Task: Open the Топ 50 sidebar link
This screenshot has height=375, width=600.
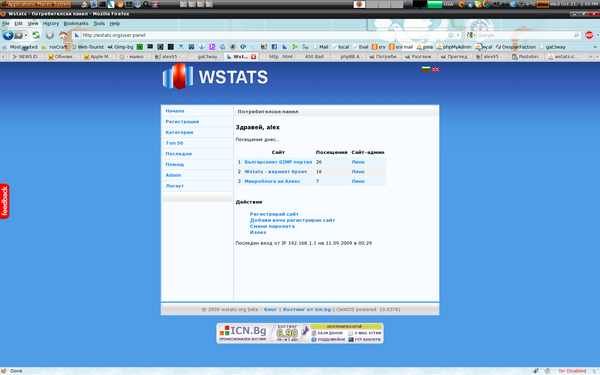Action: point(174,143)
